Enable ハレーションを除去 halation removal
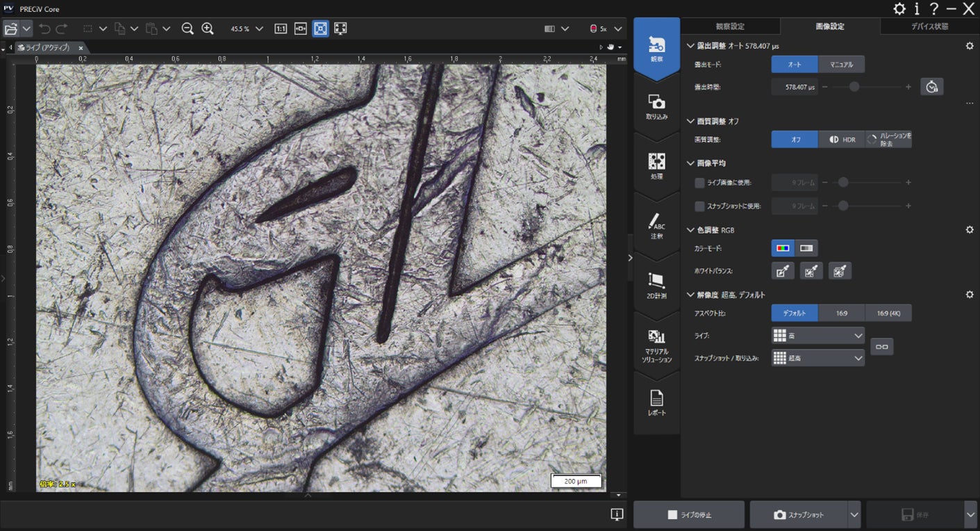The height and width of the screenshot is (531, 980). click(x=888, y=140)
